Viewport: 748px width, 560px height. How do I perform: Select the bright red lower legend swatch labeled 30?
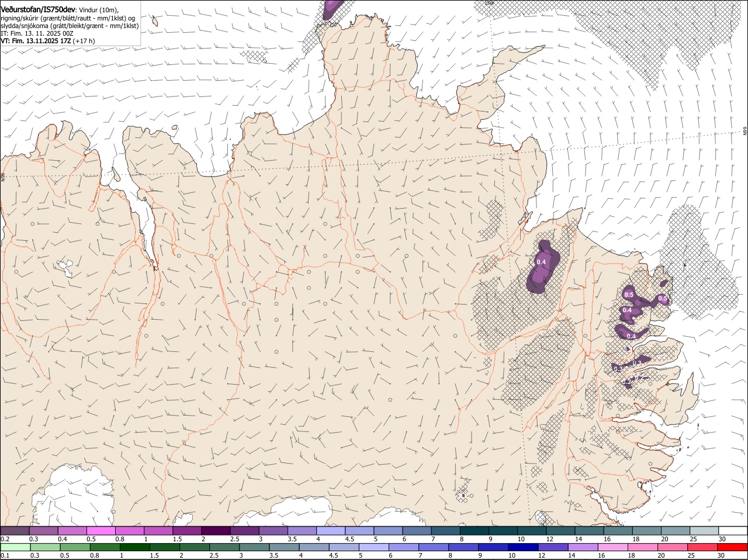[733, 548]
